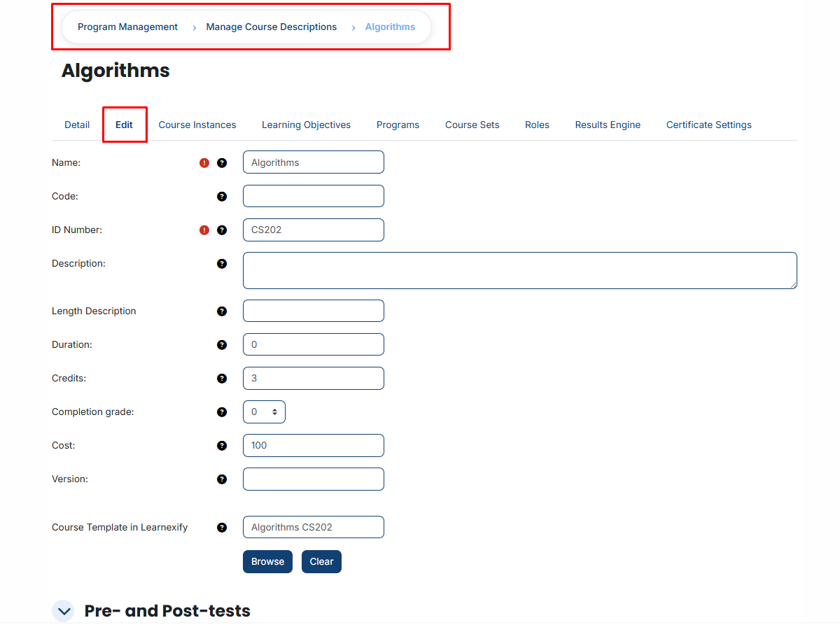
Task: Click inside the Description text area
Action: click(520, 270)
